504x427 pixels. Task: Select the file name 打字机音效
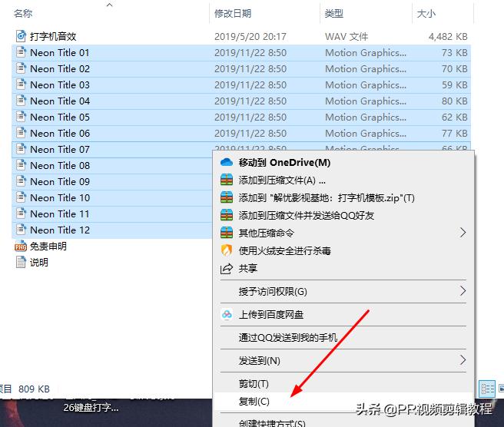(x=53, y=36)
